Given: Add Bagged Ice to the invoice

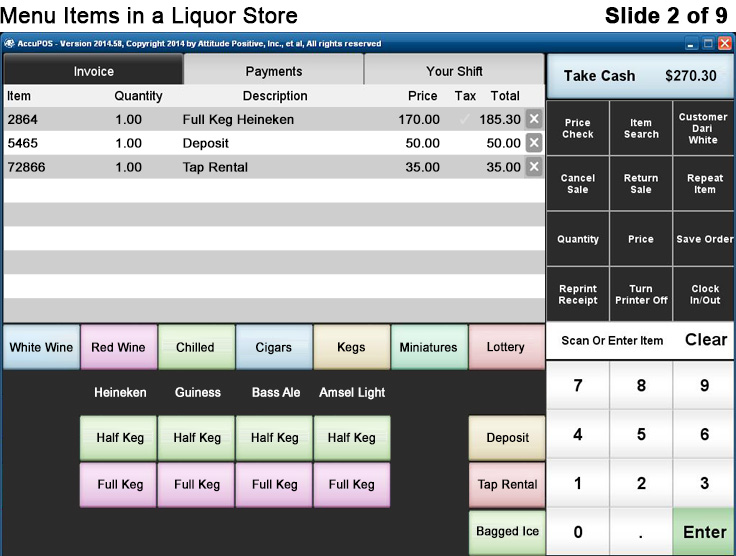Looking at the screenshot, I should coord(507,531).
